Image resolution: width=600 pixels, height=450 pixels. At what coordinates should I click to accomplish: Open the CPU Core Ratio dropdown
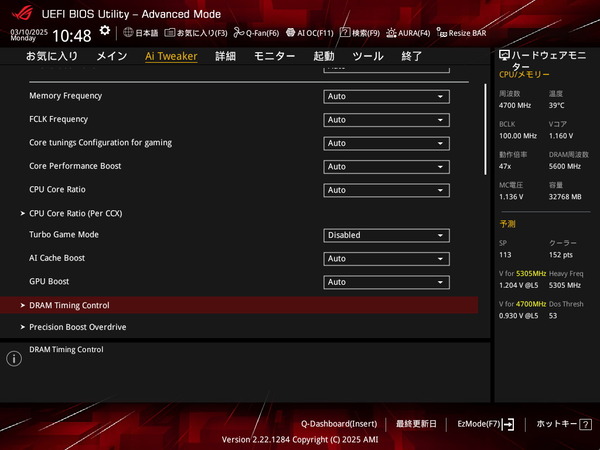coord(386,190)
